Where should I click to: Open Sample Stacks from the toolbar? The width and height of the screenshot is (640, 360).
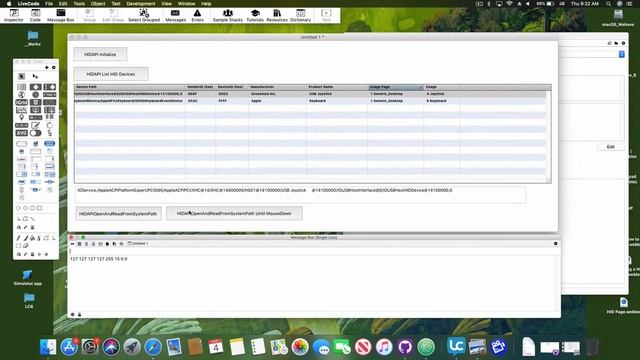(x=228, y=16)
